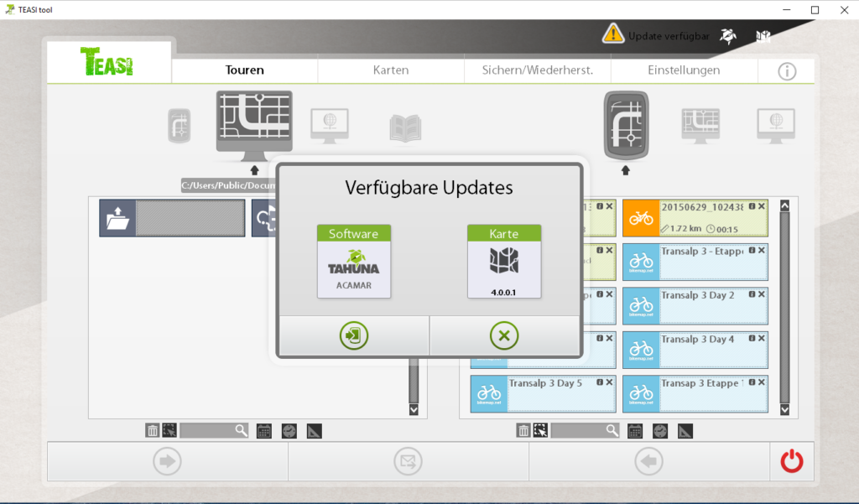Delete the Transalp 3 Day 5 tour
Image resolution: width=859 pixels, height=504 pixels.
(x=609, y=382)
